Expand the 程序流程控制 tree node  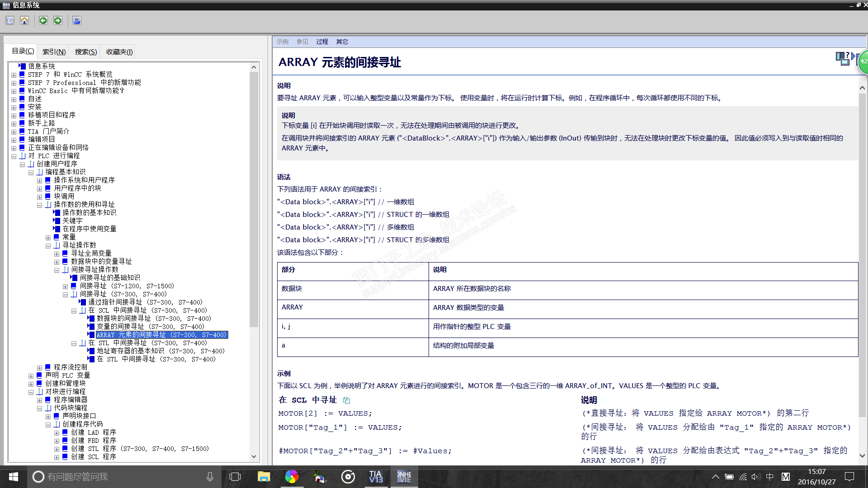(39, 368)
